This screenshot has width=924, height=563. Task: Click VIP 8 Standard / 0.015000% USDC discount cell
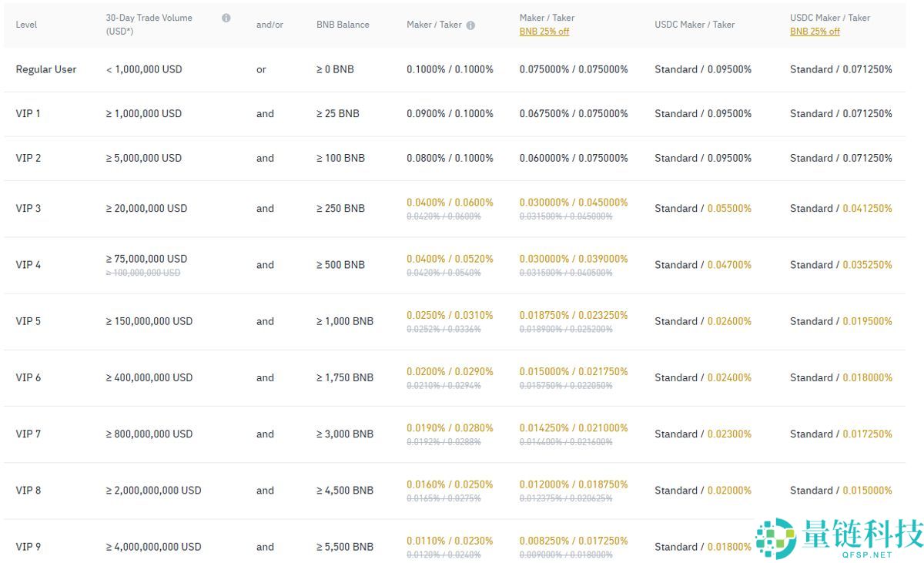(842, 490)
